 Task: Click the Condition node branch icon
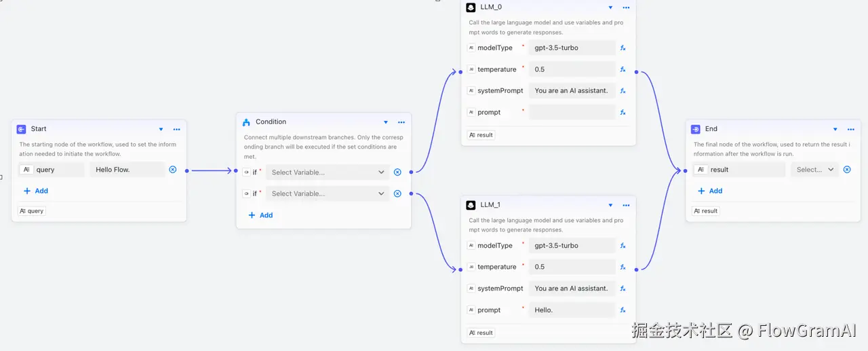point(246,122)
